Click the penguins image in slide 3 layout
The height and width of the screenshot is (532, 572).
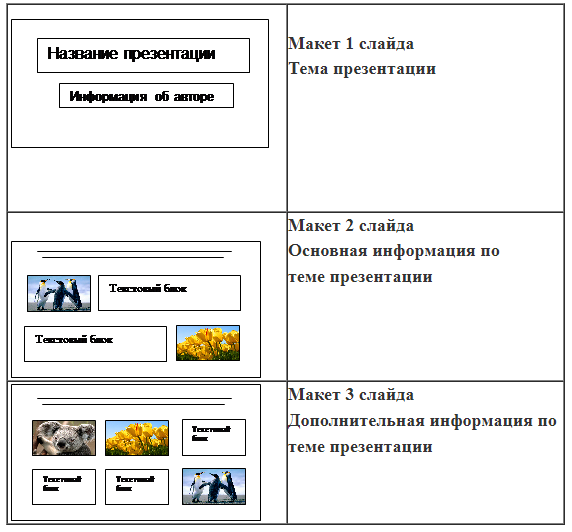click(x=214, y=487)
